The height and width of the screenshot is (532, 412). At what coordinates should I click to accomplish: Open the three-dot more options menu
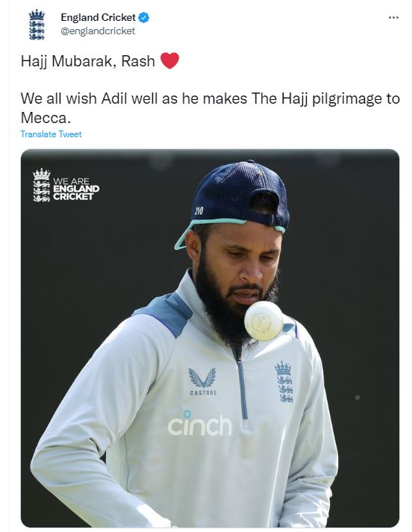(x=393, y=17)
